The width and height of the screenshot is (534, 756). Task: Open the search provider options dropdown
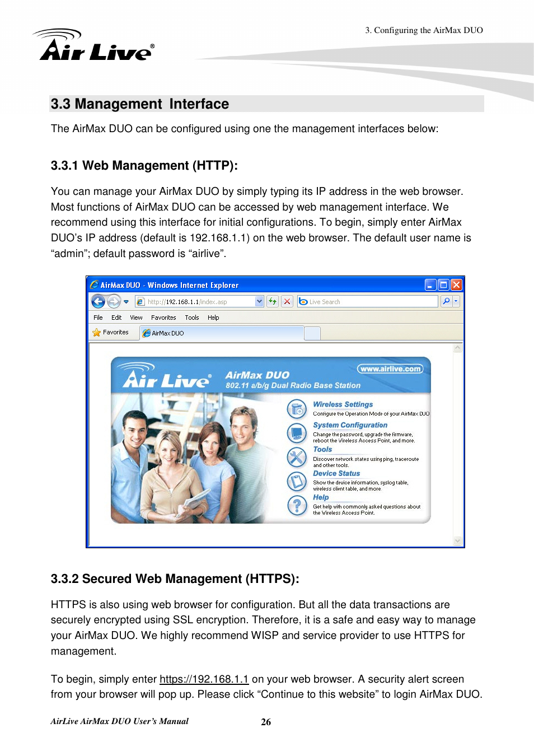(456, 301)
